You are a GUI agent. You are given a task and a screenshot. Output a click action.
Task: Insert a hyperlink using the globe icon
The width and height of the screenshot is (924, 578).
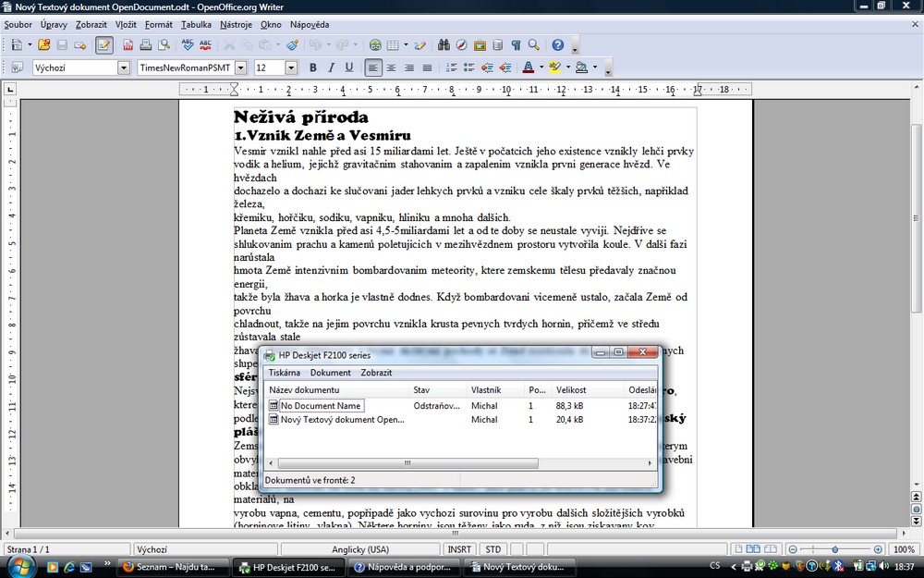(375, 44)
